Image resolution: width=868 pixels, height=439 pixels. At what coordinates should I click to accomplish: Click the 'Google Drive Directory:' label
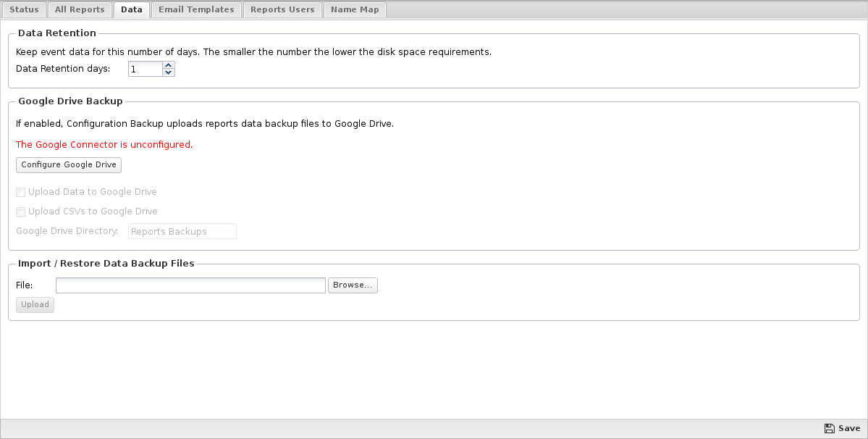tap(67, 231)
